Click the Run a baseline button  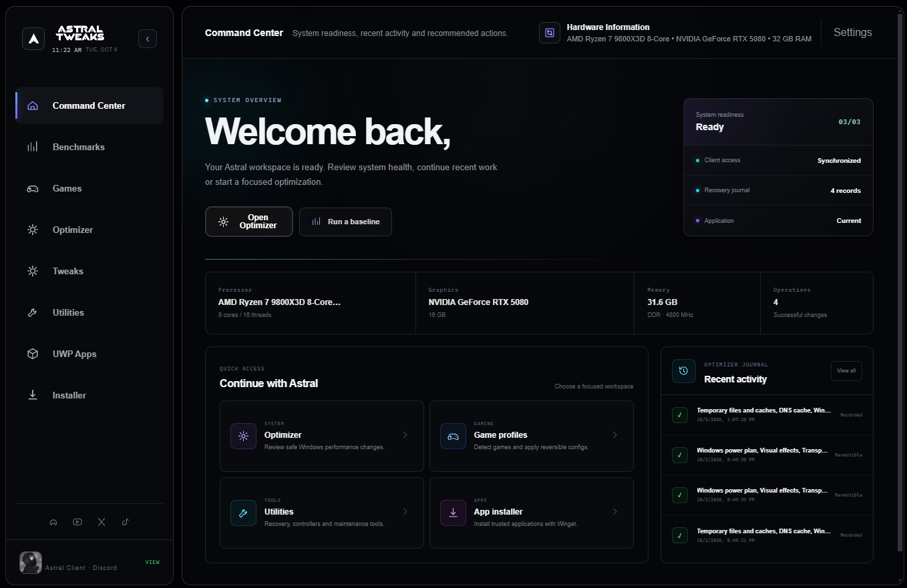point(345,222)
